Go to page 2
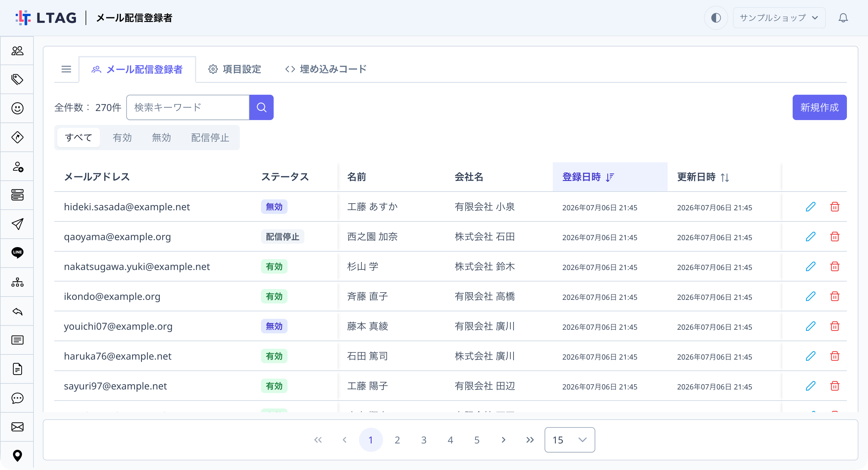Image resolution: width=868 pixels, height=470 pixels. point(397,440)
